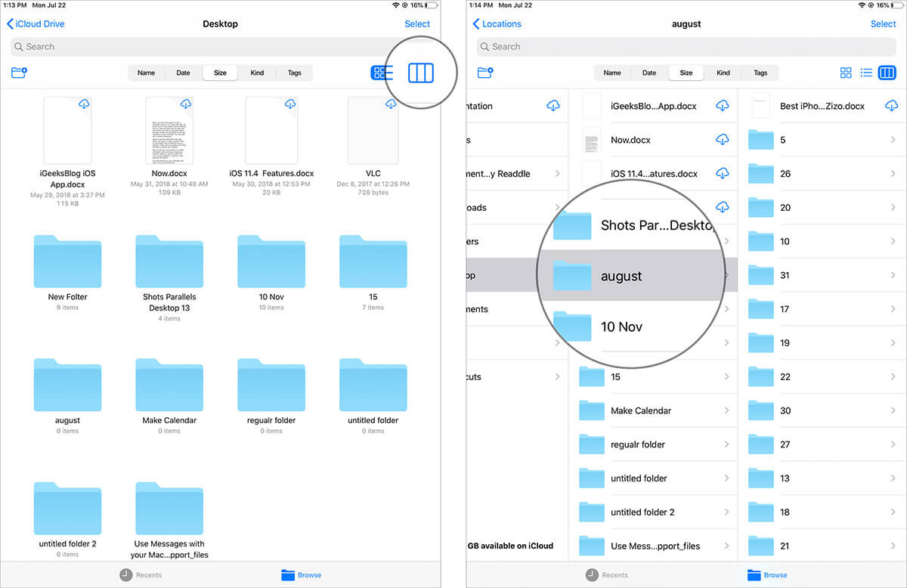This screenshot has height=588, width=907.
Task: Open Now.docx document thumbnail in Desktop grid
Action: pyautogui.click(x=169, y=131)
